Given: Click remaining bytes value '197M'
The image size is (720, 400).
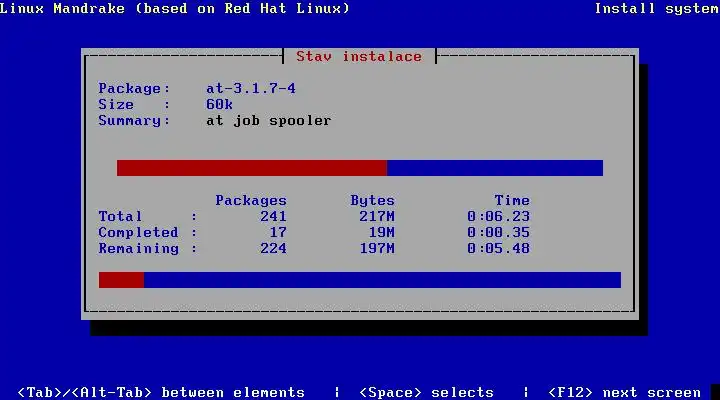Looking at the screenshot, I should [377, 248].
